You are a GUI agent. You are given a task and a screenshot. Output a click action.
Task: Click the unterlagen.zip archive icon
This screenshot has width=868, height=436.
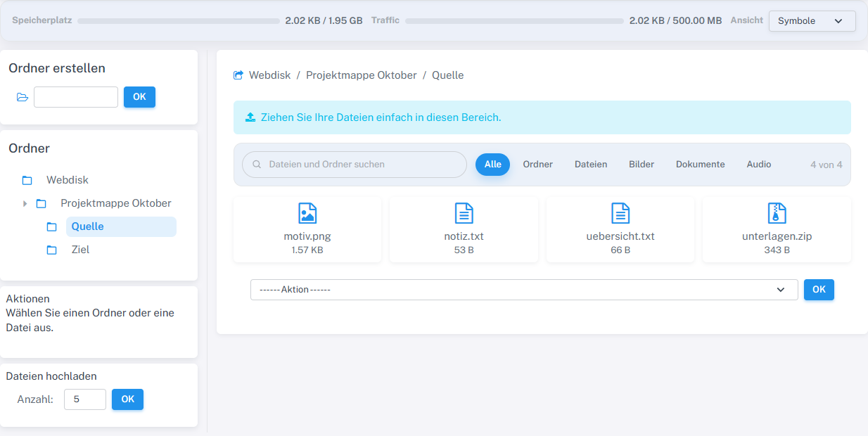[777, 213]
